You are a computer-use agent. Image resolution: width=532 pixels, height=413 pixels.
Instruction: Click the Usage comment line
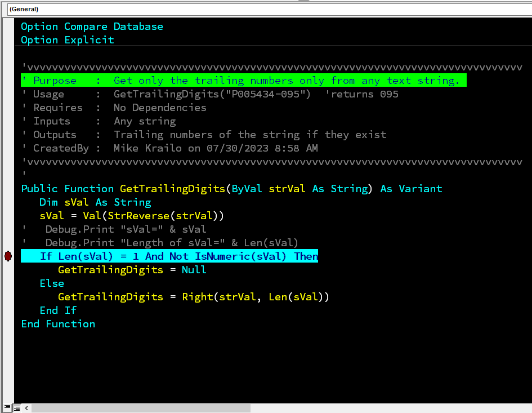(214, 94)
